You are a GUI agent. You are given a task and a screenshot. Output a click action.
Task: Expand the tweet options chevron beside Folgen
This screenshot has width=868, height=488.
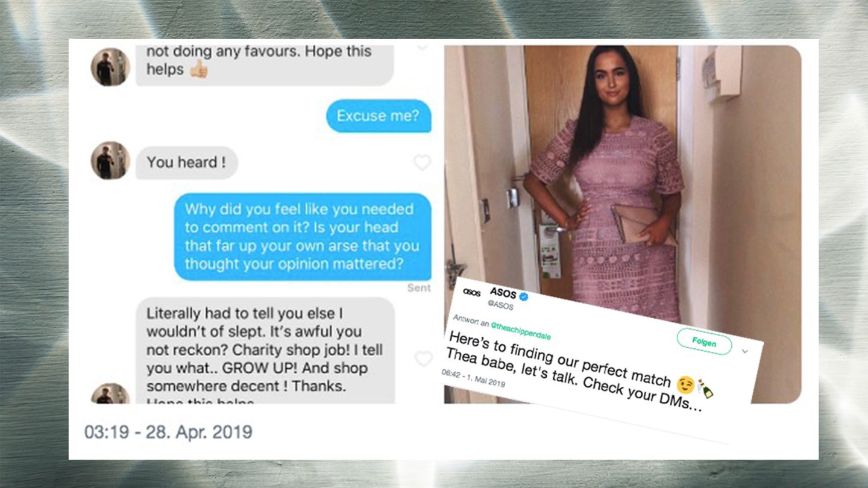pos(744,351)
